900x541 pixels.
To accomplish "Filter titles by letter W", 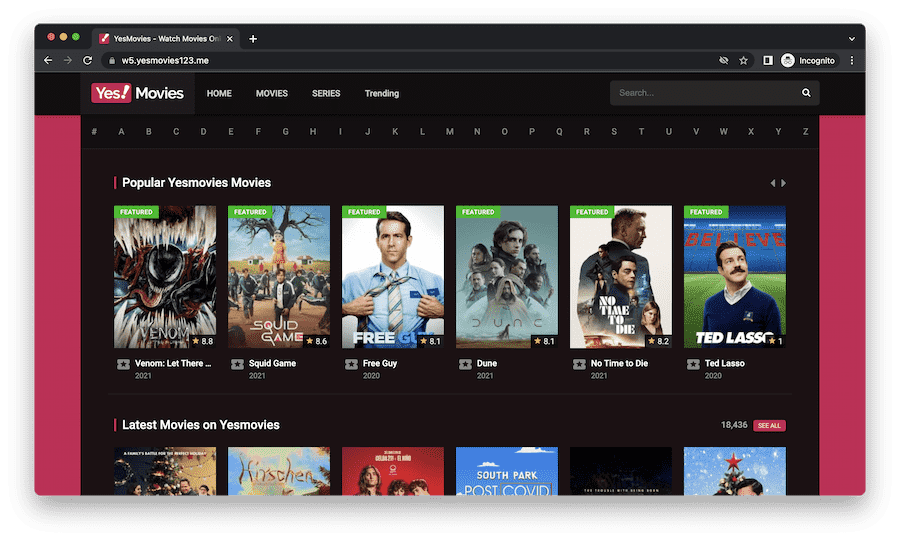I will (x=723, y=131).
